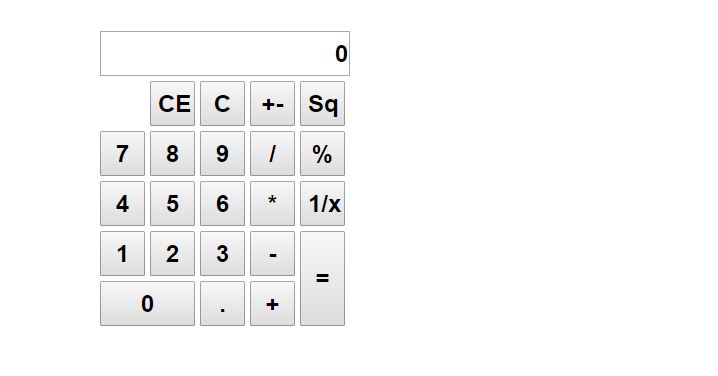Select the percent (%) button
This screenshot has width=718, height=376.
click(322, 153)
